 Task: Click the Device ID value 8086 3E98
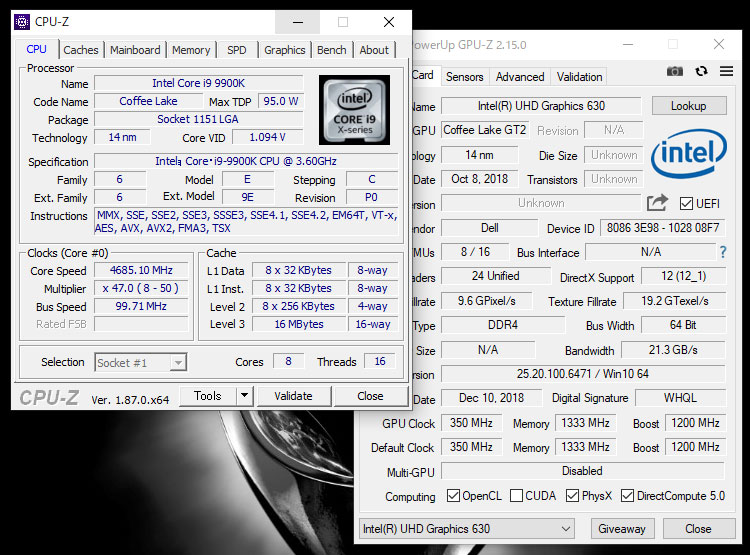pos(663,228)
